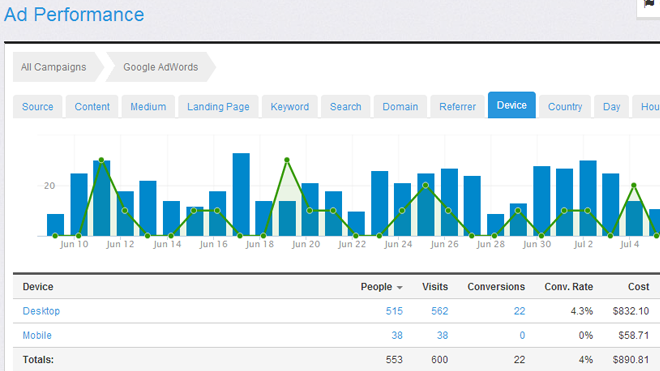Sort table by Conversions header

pyautogui.click(x=496, y=287)
